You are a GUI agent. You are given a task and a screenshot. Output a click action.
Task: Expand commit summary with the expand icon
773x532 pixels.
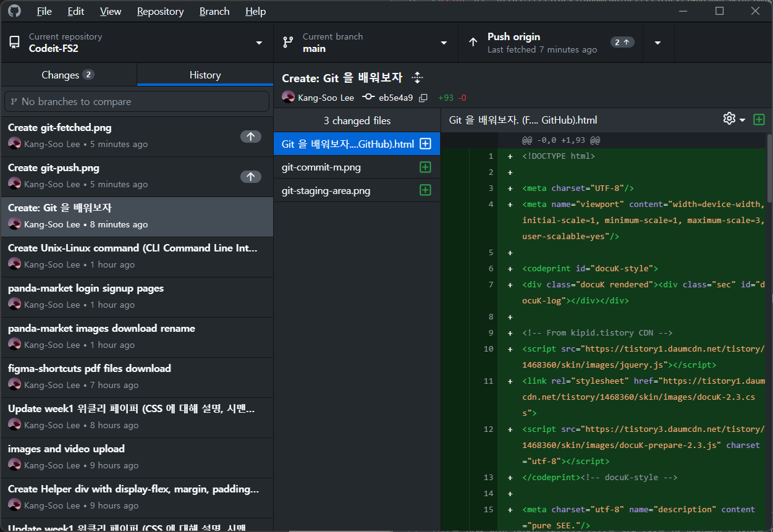[x=417, y=78]
